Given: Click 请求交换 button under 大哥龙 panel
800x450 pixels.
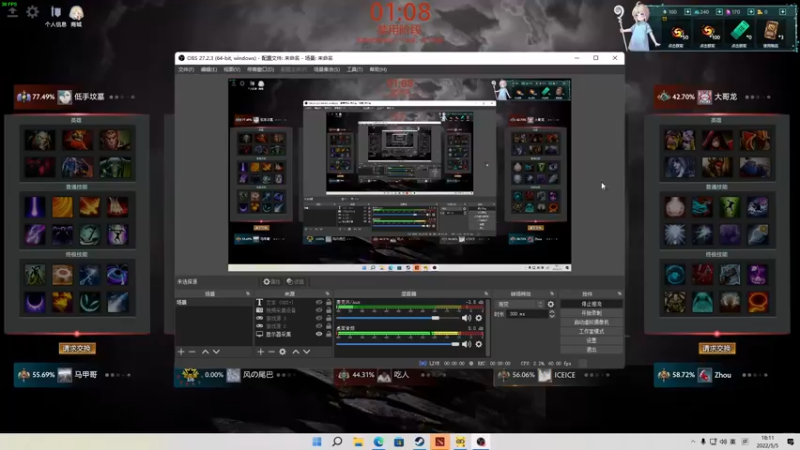Looking at the screenshot, I should 717,348.
